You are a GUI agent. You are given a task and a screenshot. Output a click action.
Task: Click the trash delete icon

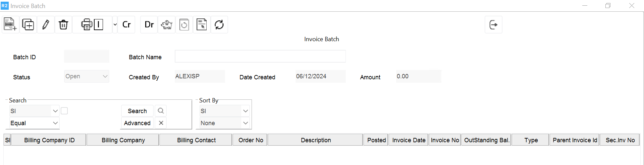point(63,24)
